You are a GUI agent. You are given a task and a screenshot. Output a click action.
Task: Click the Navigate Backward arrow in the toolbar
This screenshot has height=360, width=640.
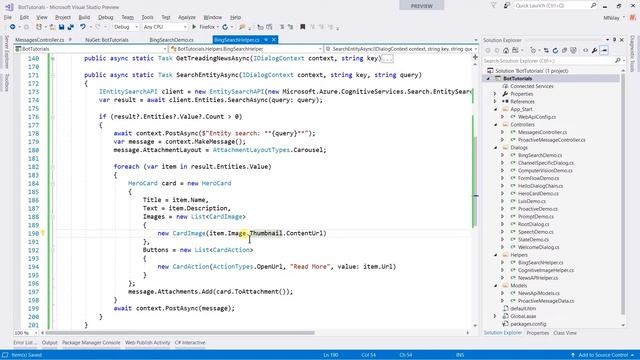pyautogui.click(x=13, y=27)
